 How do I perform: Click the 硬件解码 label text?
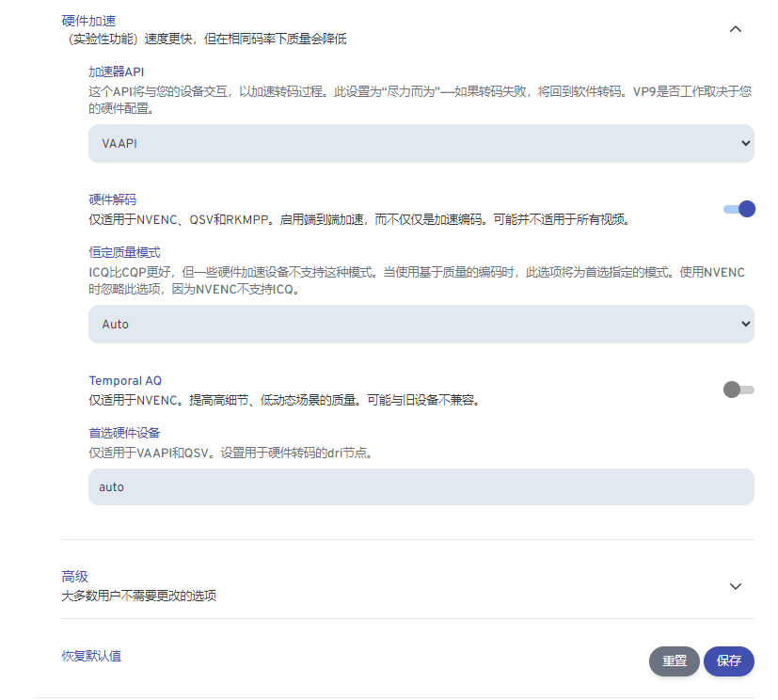tap(112, 199)
